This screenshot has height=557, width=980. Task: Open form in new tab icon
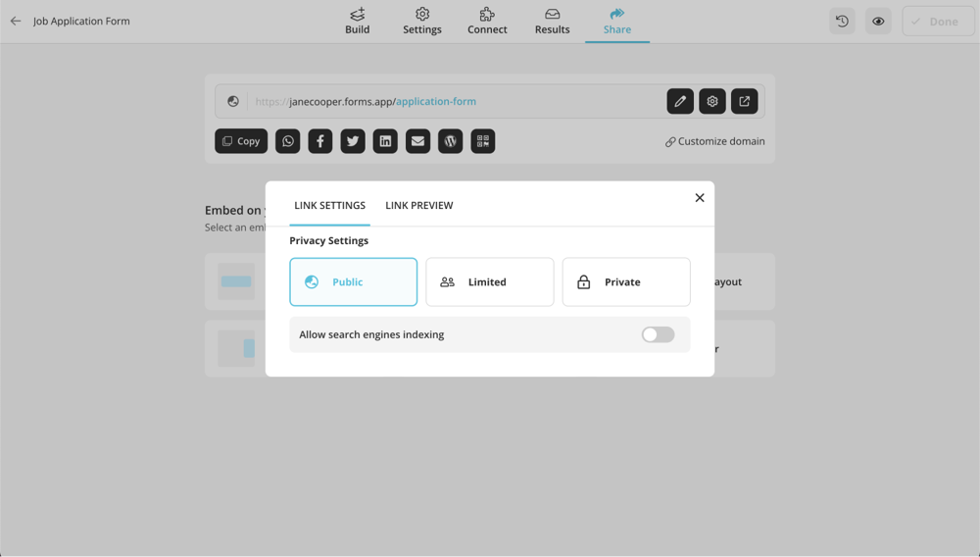coord(745,101)
